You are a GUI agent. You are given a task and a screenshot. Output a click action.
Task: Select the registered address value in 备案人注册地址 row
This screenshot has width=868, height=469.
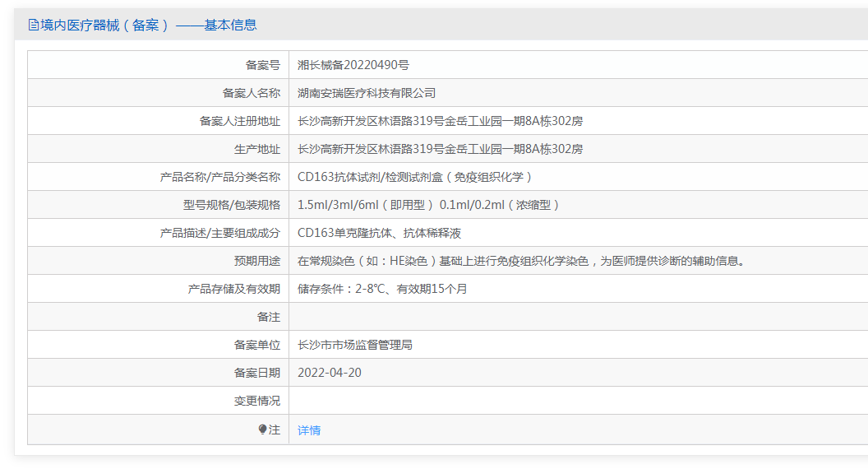440,121
